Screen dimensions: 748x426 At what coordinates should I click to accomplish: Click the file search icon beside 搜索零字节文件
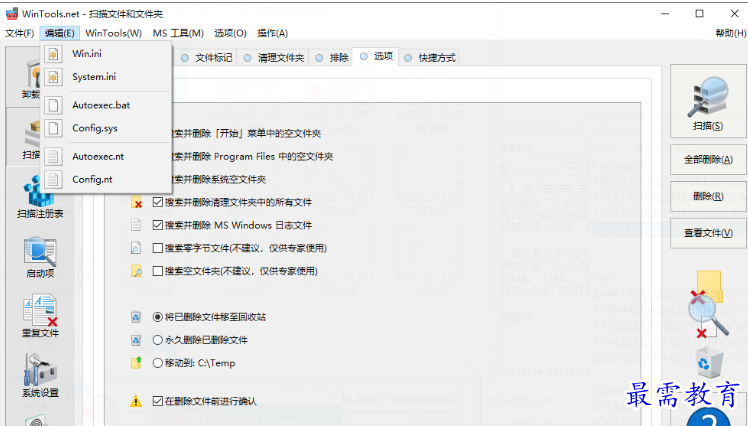click(136, 248)
